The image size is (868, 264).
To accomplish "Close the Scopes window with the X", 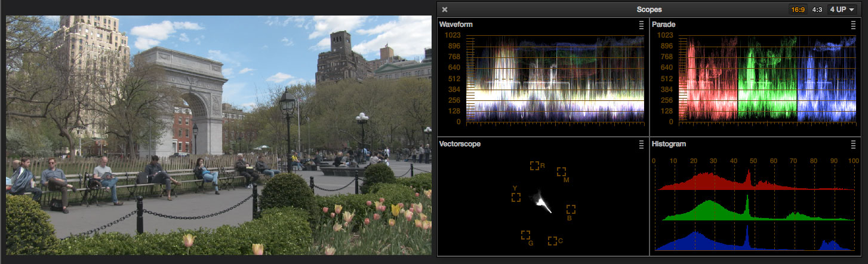I will (445, 10).
